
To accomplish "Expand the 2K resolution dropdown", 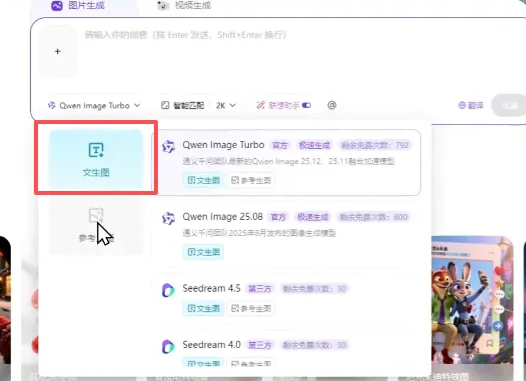I will point(226,105).
